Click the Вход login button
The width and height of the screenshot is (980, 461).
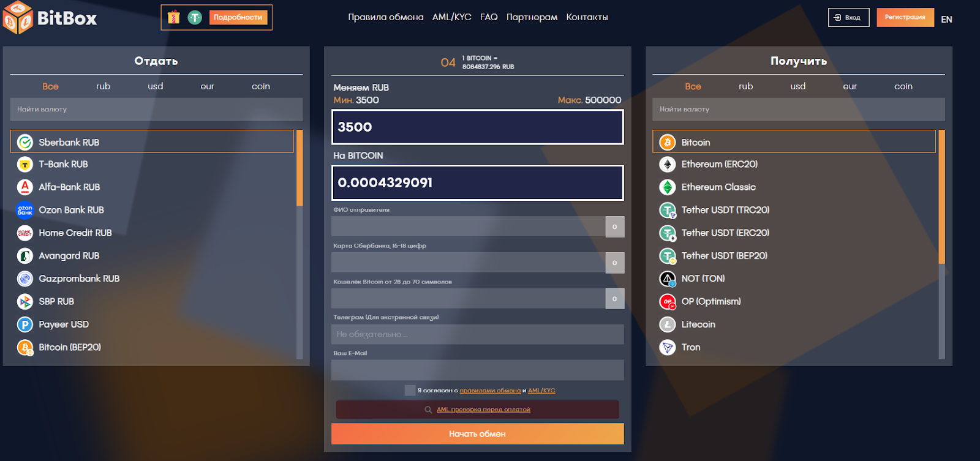pos(848,17)
